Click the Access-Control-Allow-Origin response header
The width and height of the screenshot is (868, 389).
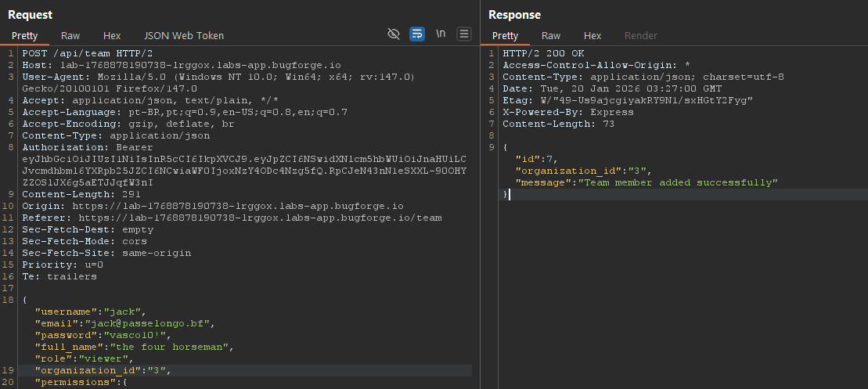[596, 65]
